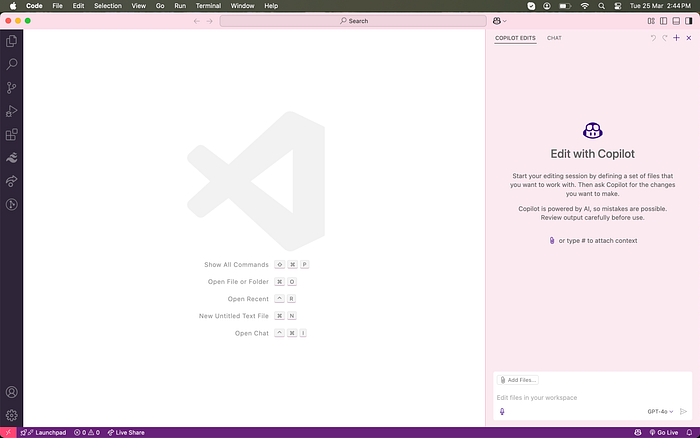Click the battery status icon
The image size is (700, 438).
565,6
